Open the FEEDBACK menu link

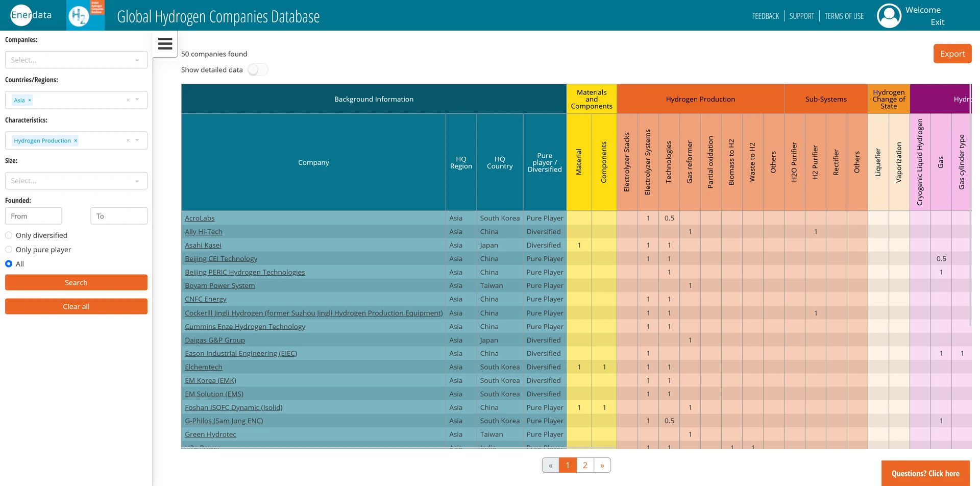pos(766,16)
